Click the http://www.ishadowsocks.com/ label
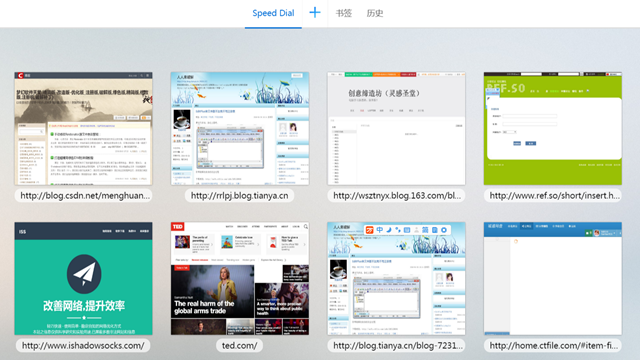The height and width of the screenshot is (360, 640). tap(83, 346)
